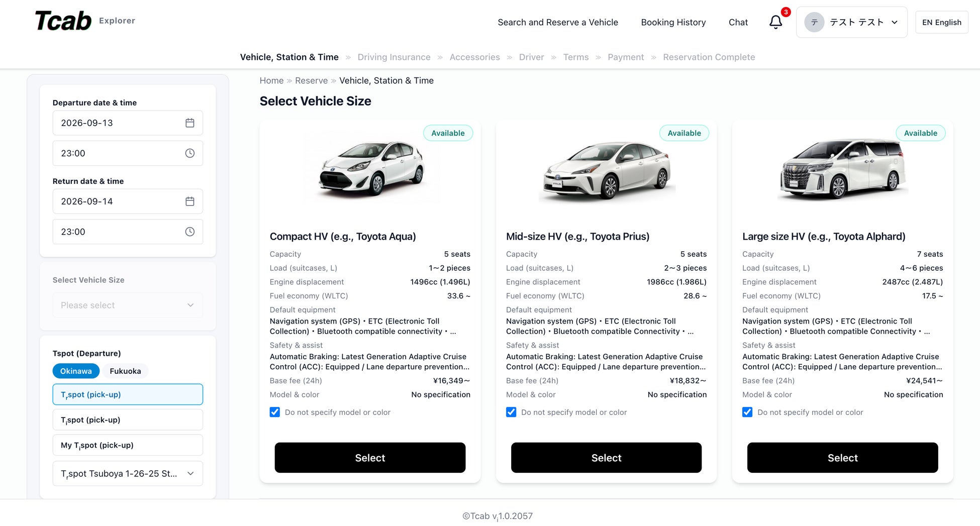This screenshot has width=980, height=526.
Task: Expand the user account menu chevron
Action: click(x=895, y=22)
